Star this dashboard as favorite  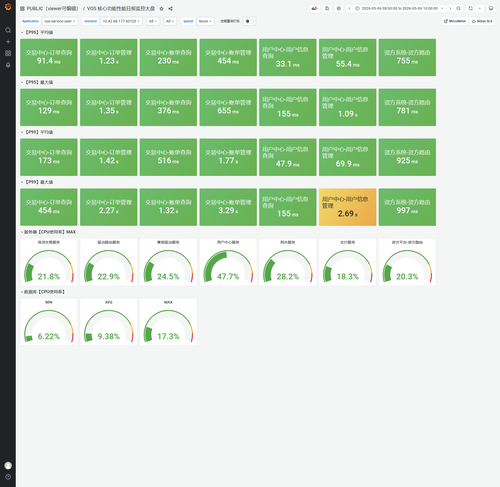(161, 9)
